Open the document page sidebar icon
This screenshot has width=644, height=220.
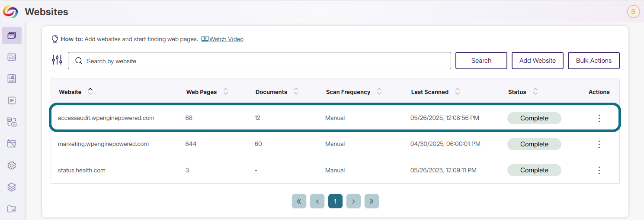[x=12, y=100]
